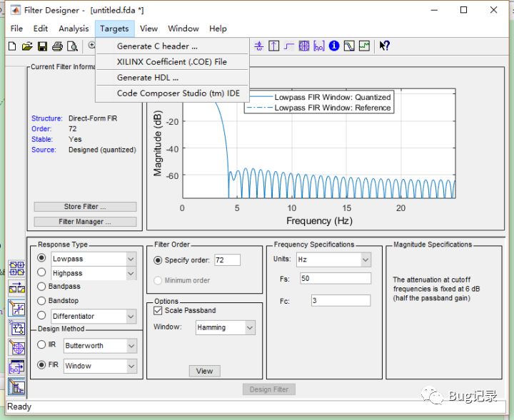The width and height of the screenshot is (514, 420).
Task: Click the What's This help arrow icon
Action: pyautogui.click(x=384, y=46)
